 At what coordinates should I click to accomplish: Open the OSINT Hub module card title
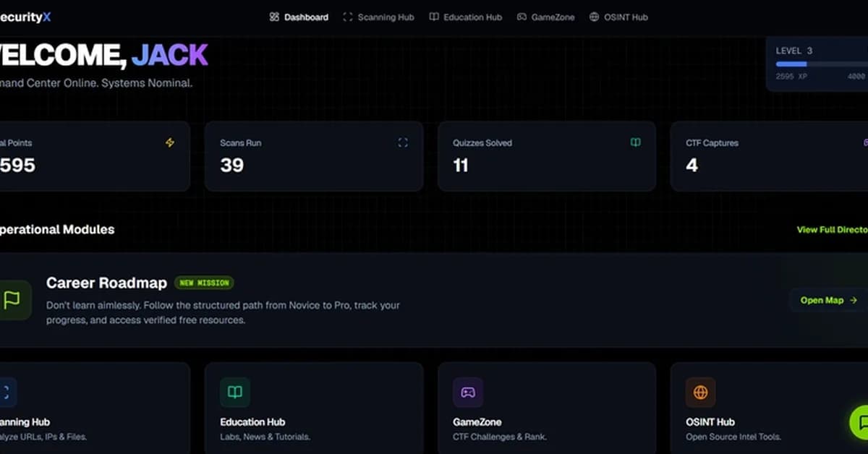[x=710, y=422]
